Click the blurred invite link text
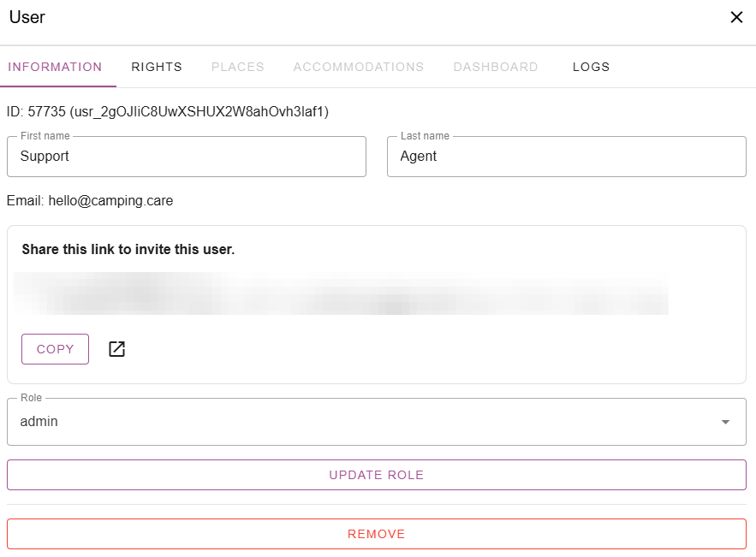 342,294
